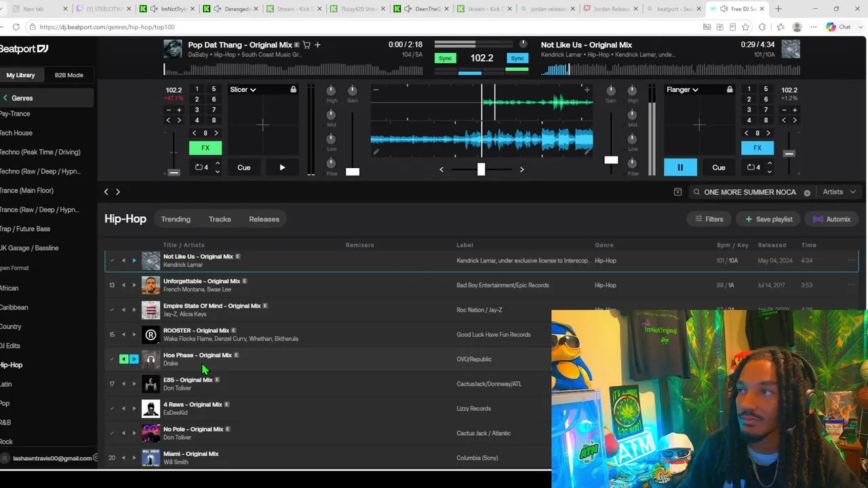868x488 pixels.
Task: Open the Slicer effect dropdown
Action: (x=243, y=89)
